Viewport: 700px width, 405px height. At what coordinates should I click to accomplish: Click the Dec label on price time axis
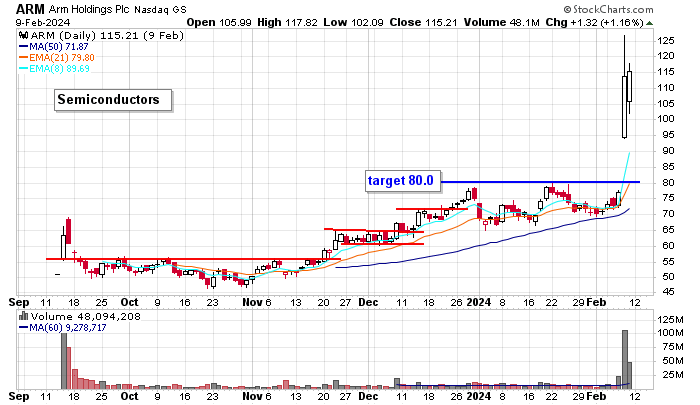[x=368, y=302]
